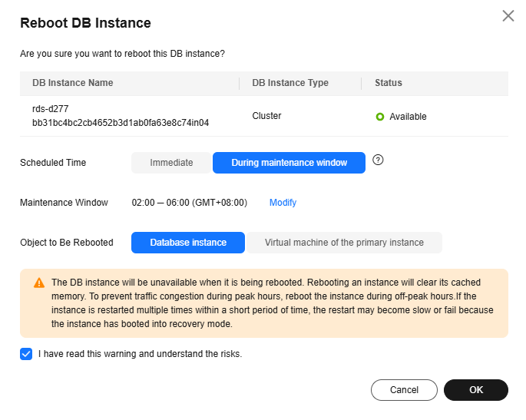Click the instance ID starting with bb31bc4bc2
The width and height of the screenshot is (526, 420).
[x=121, y=123]
